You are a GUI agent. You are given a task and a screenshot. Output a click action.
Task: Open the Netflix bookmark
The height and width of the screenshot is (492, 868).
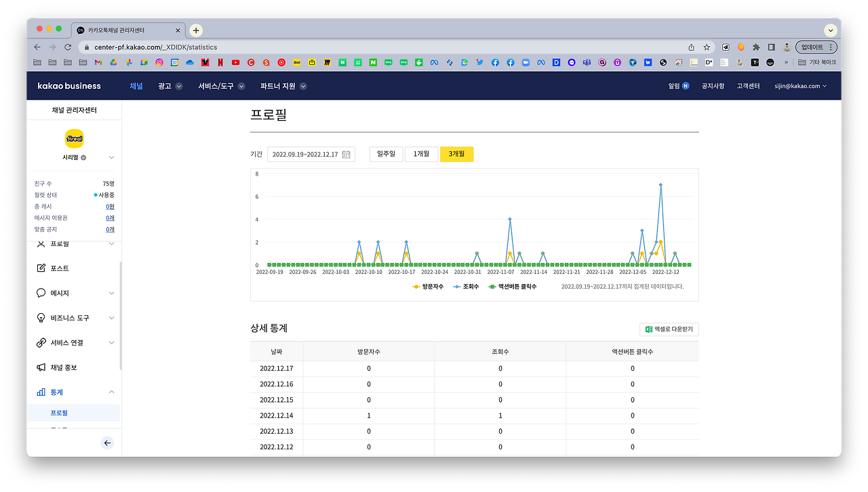(220, 62)
